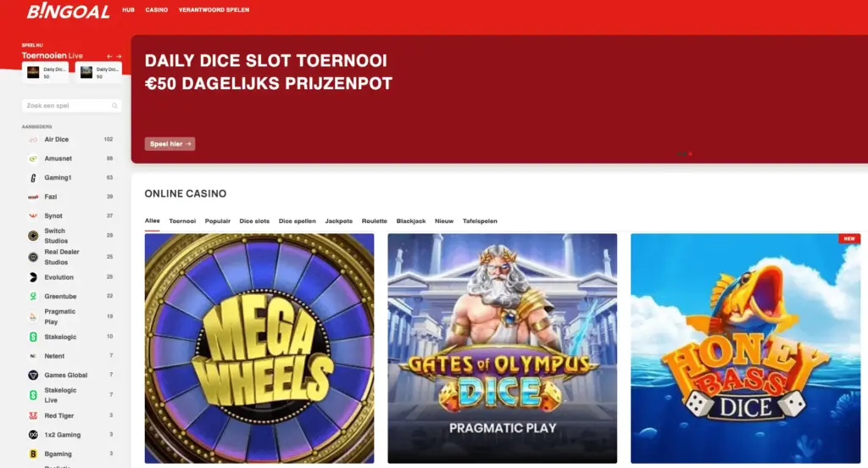Pick the Games Global provider icon

tap(33, 375)
